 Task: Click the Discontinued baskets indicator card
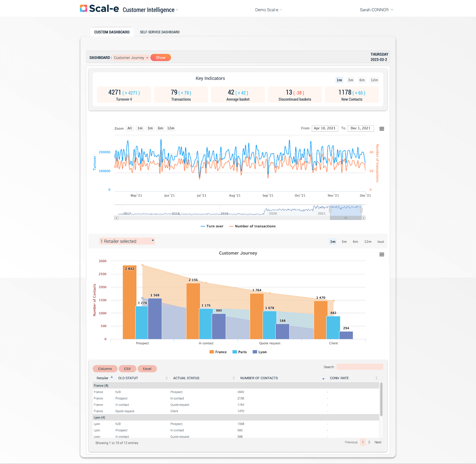(x=295, y=95)
